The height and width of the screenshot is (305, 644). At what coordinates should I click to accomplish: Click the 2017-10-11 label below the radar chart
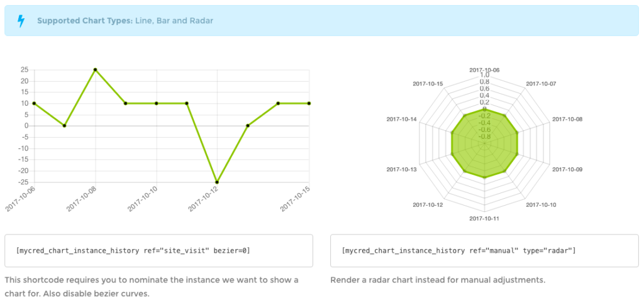(484, 218)
